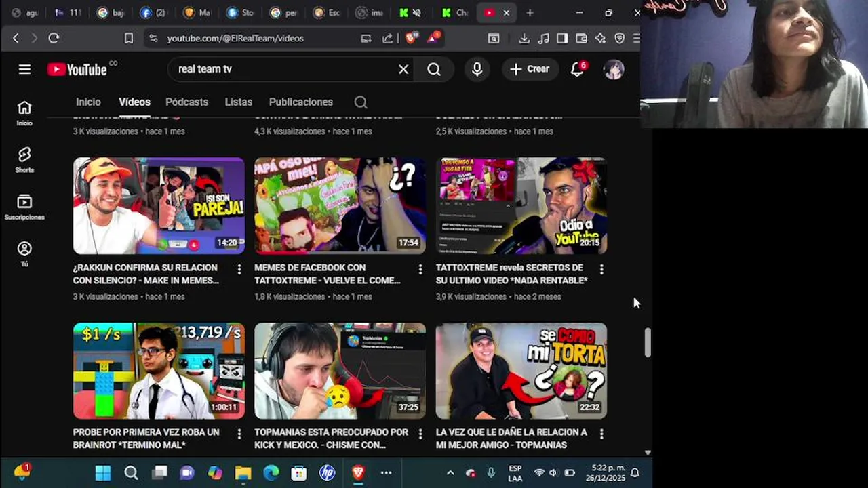Open the Brave Shields lion icon

click(x=411, y=38)
